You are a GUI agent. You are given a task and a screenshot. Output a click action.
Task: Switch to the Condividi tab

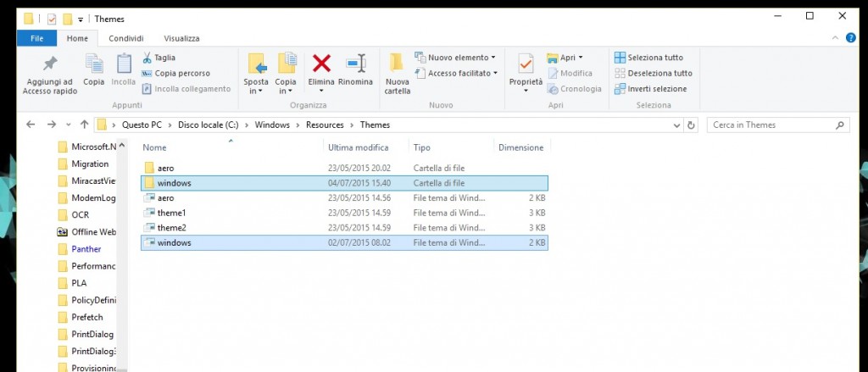[x=125, y=38]
